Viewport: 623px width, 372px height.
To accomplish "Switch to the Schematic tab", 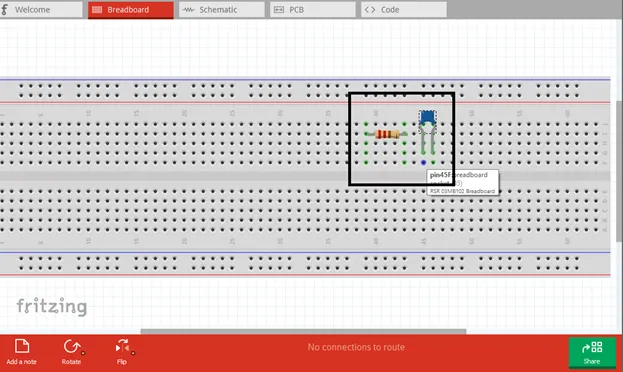I will [222, 10].
